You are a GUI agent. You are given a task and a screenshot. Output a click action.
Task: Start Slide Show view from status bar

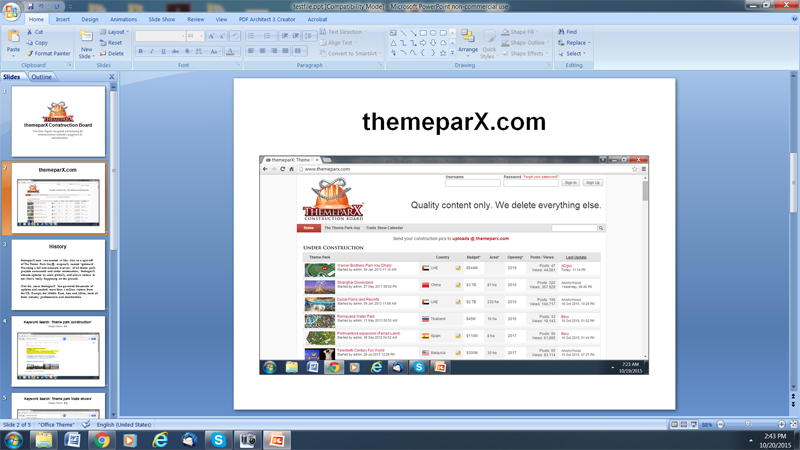click(x=695, y=425)
